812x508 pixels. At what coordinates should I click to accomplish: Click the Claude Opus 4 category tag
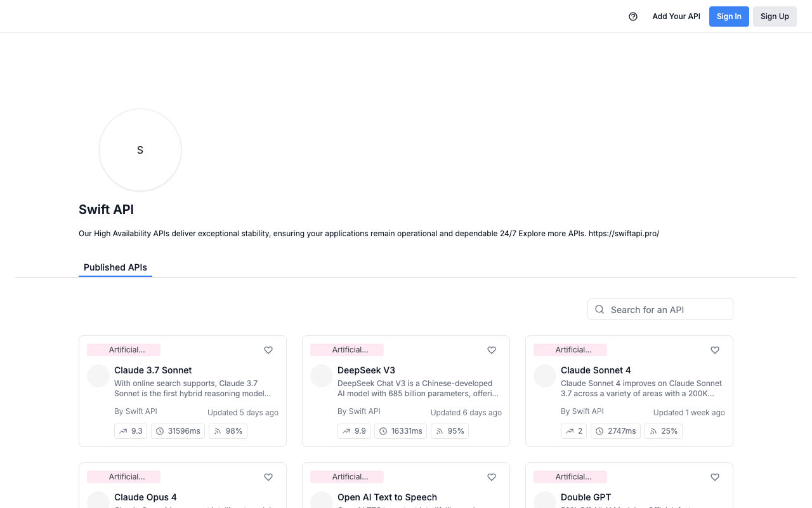coord(124,477)
